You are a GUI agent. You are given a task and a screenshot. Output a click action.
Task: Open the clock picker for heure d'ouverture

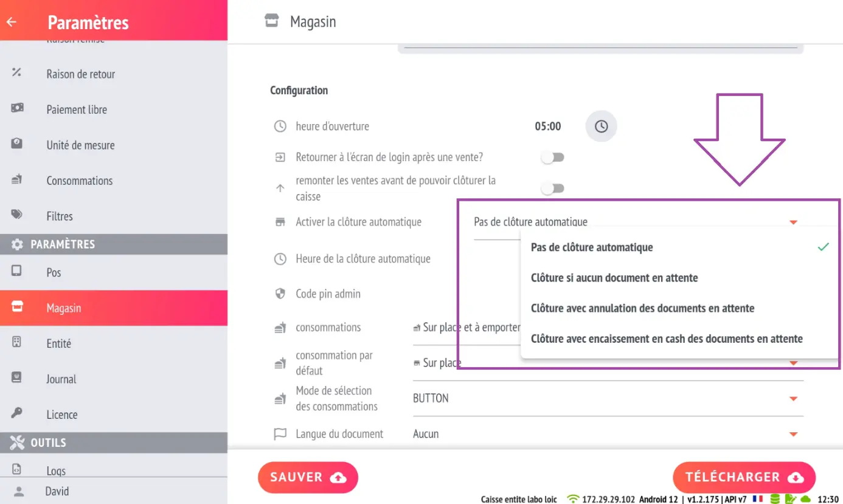(x=601, y=126)
